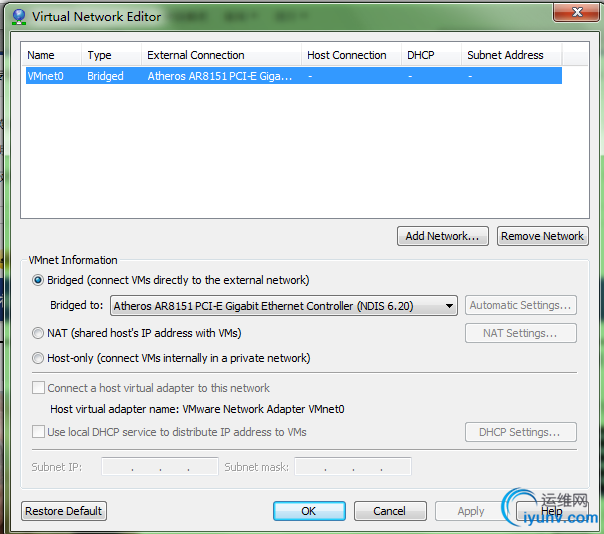Open DHCP Settings

point(521,432)
